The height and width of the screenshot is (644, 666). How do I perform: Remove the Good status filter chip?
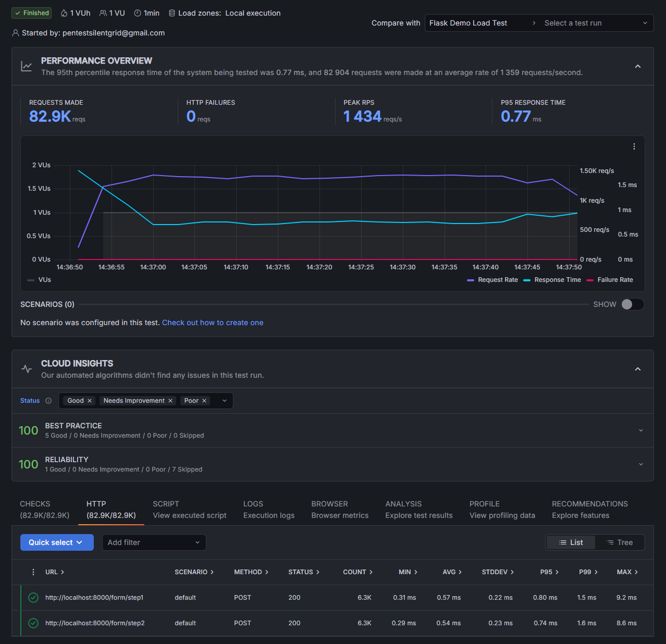pyautogui.click(x=90, y=401)
